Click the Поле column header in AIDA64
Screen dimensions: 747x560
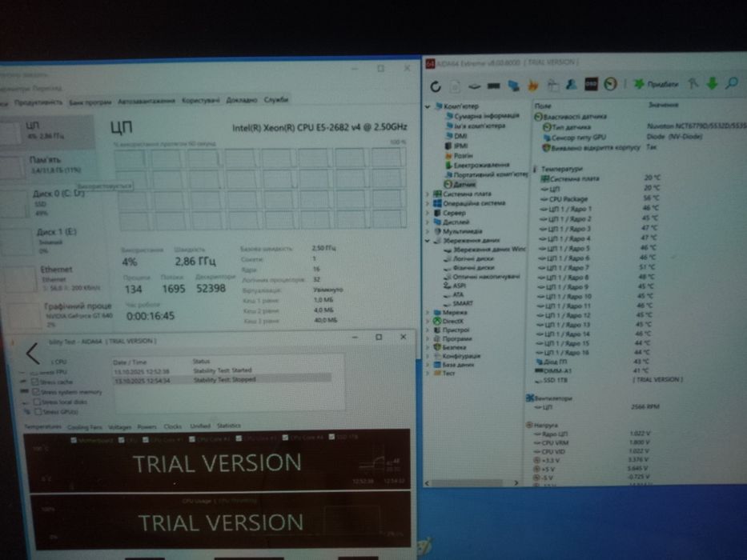tap(542, 106)
